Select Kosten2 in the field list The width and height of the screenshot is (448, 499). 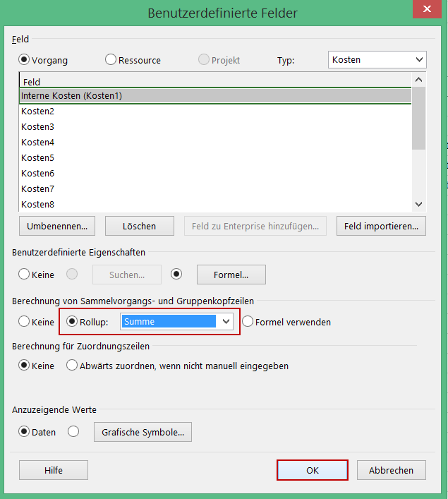click(x=38, y=112)
